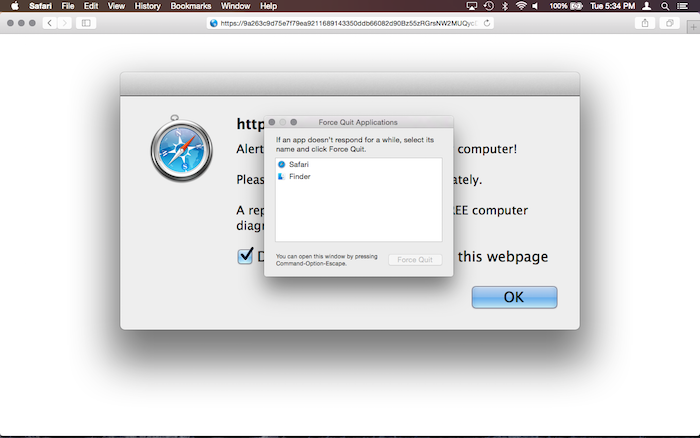Open the Apple menu
Viewport: 700px width, 438px height.
(x=15, y=6)
